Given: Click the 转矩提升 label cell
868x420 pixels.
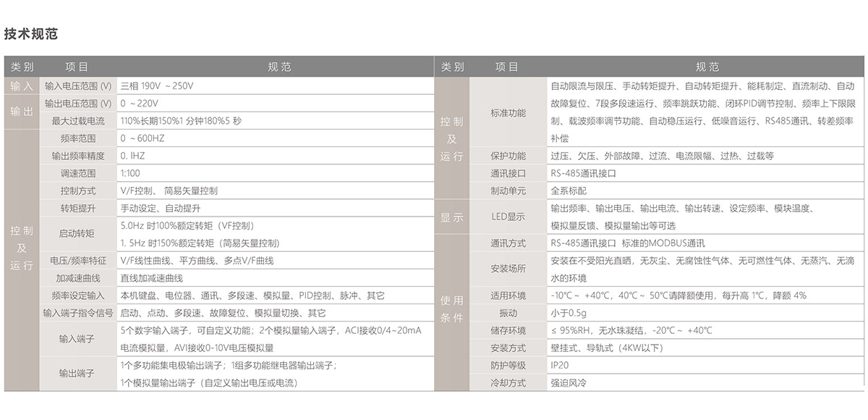Looking at the screenshot, I should pos(78,208).
